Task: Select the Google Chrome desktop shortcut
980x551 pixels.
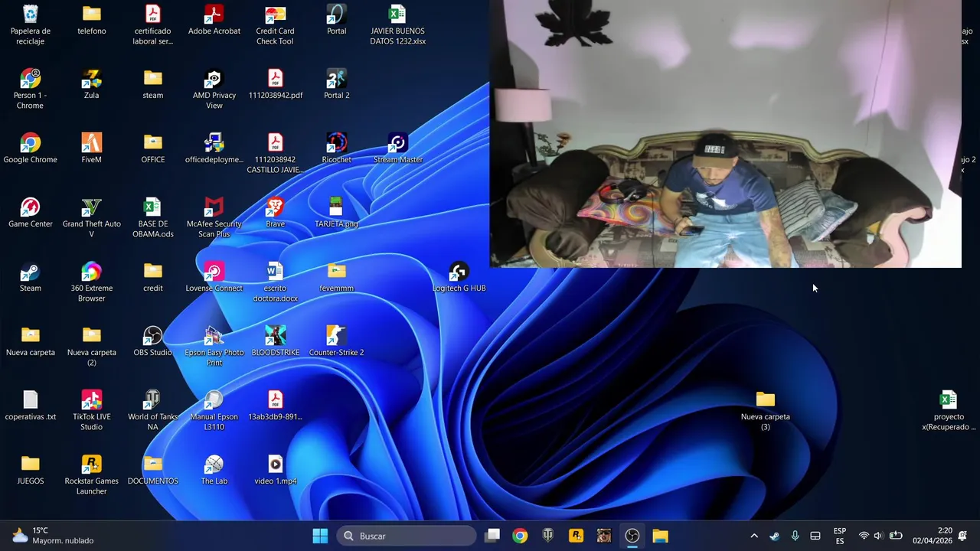Action: 30,148
